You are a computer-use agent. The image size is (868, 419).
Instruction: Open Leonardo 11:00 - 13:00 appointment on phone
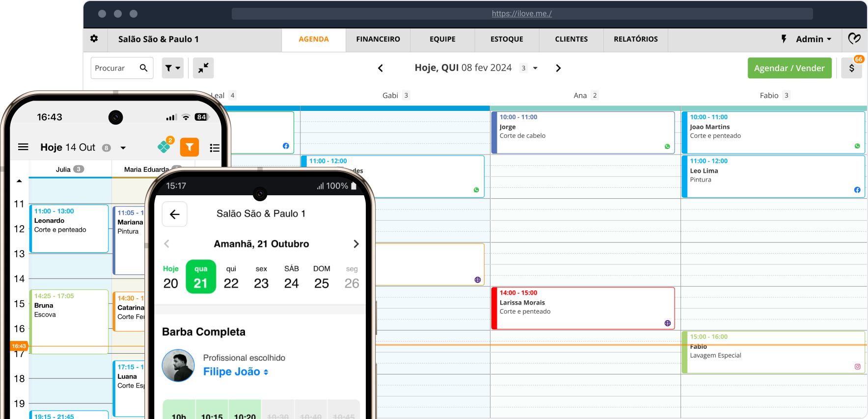tap(69, 229)
